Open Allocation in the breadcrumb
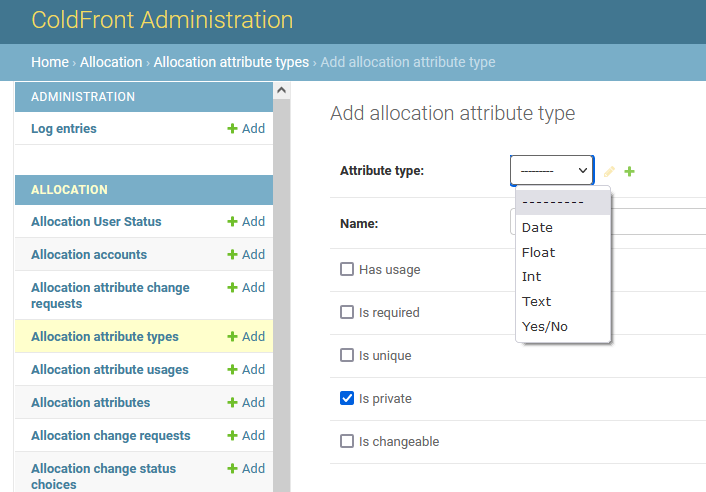The height and width of the screenshot is (492, 706). point(111,62)
